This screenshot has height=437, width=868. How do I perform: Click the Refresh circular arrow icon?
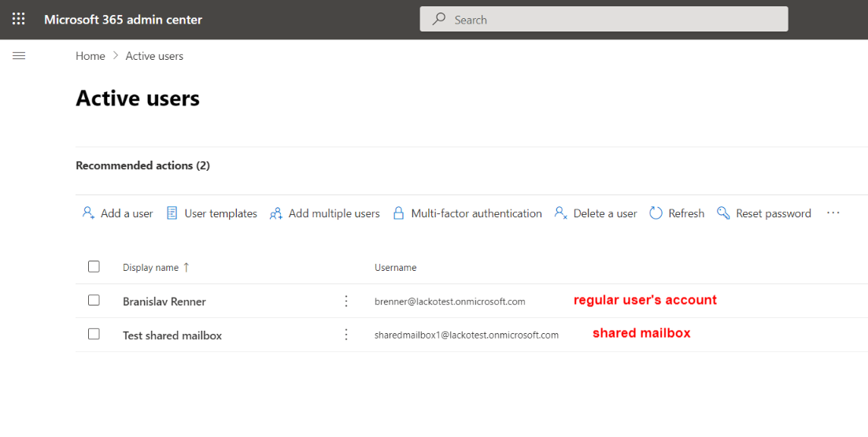click(x=656, y=213)
